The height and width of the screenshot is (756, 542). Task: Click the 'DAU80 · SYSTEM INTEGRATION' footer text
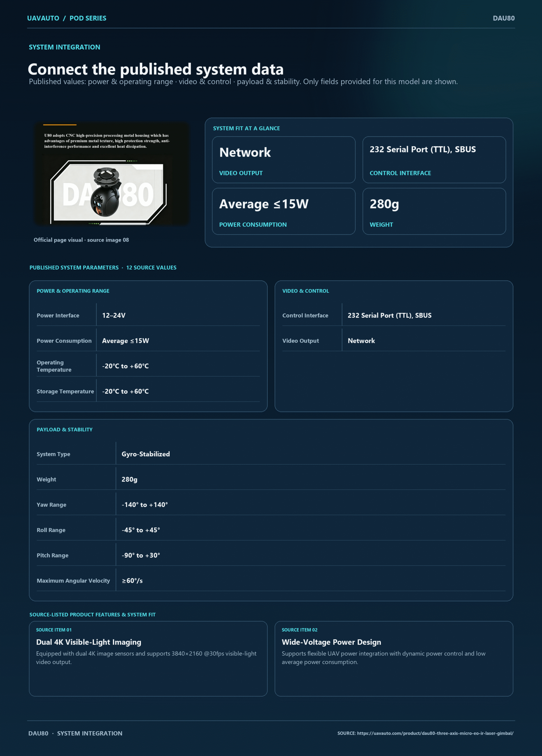(75, 733)
